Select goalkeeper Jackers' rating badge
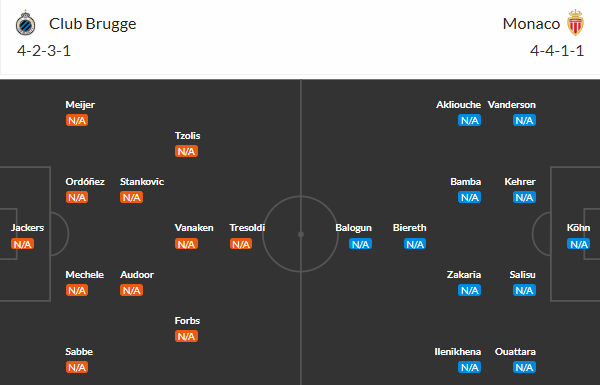 (x=22, y=244)
